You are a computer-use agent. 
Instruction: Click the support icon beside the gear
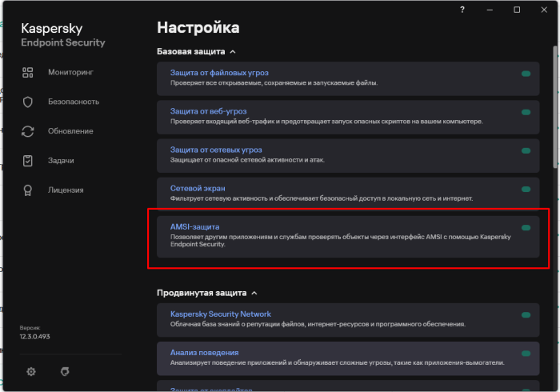(x=66, y=371)
